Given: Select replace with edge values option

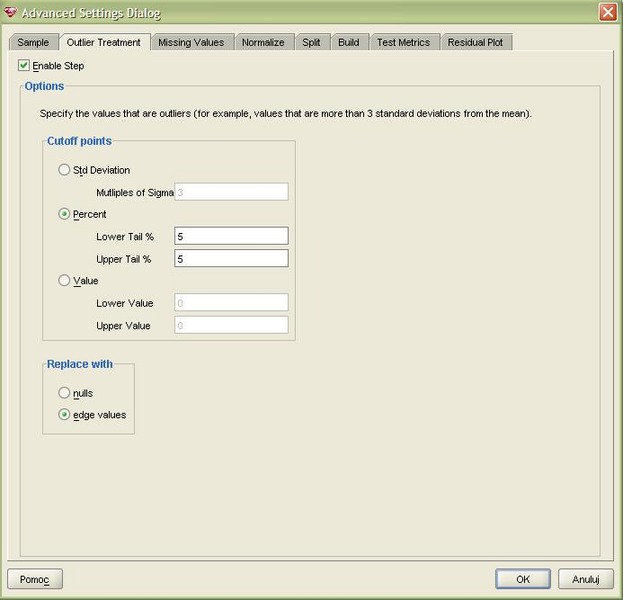Looking at the screenshot, I should click(65, 414).
